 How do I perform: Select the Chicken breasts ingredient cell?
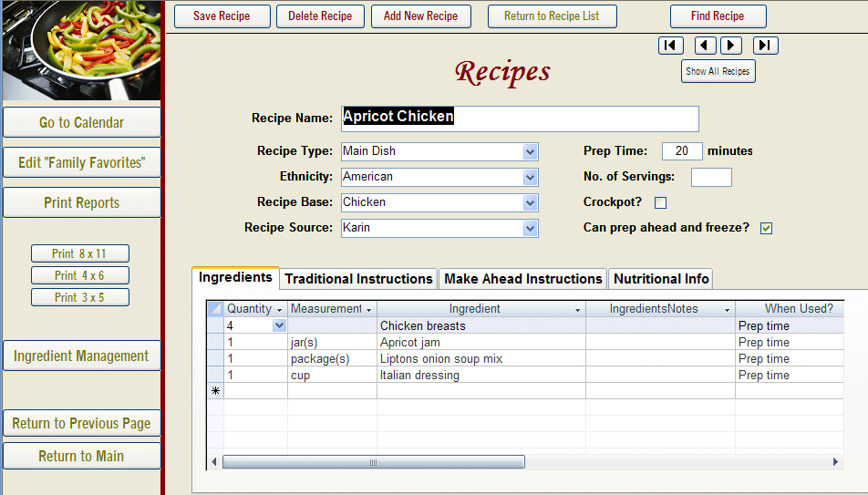480,325
